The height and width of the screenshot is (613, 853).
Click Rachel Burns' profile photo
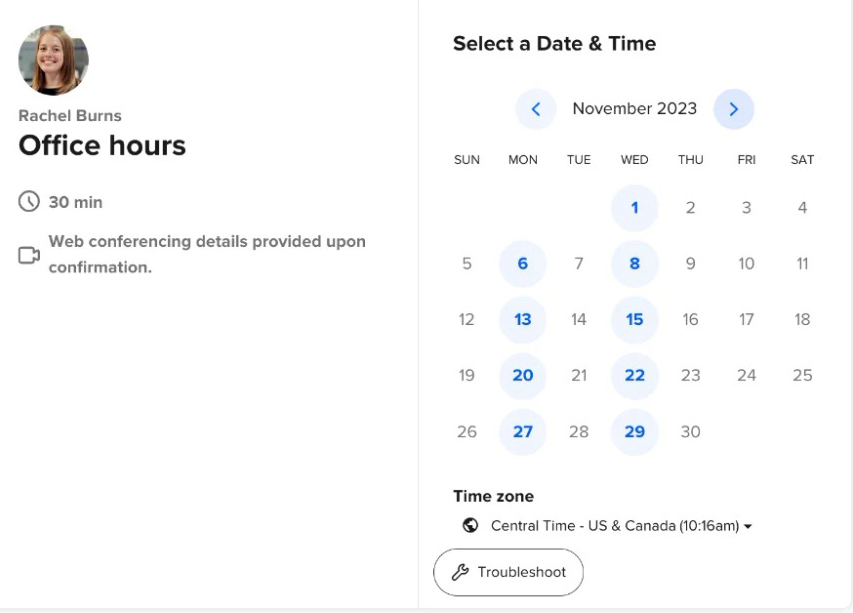coord(54,60)
